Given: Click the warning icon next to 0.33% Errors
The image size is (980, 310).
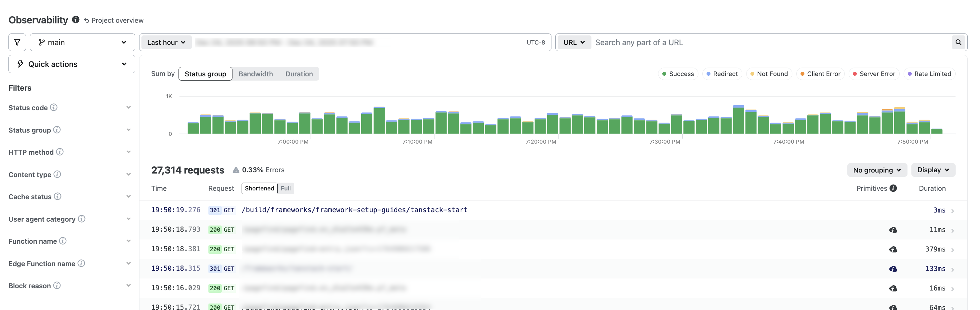Looking at the screenshot, I should click(x=236, y=170).
